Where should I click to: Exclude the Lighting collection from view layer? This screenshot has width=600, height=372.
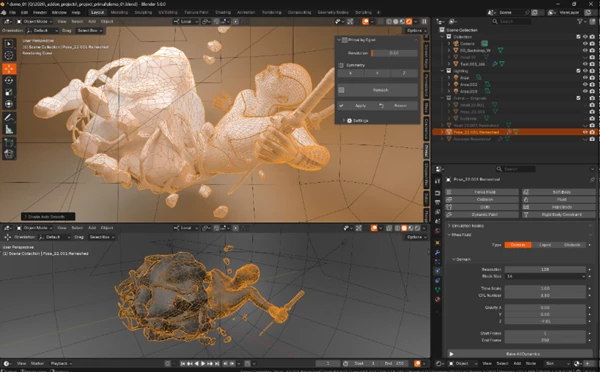[578, 71]
